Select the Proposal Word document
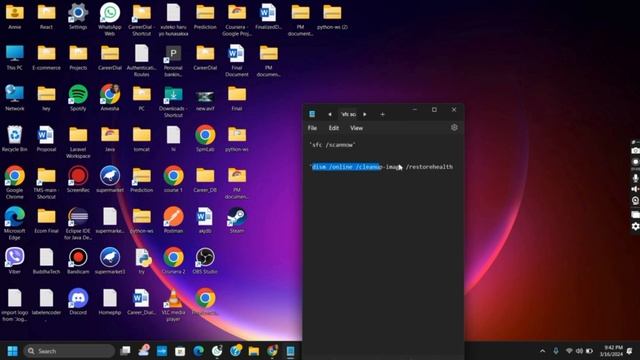 pyautogui.click(x=46, y=139)
